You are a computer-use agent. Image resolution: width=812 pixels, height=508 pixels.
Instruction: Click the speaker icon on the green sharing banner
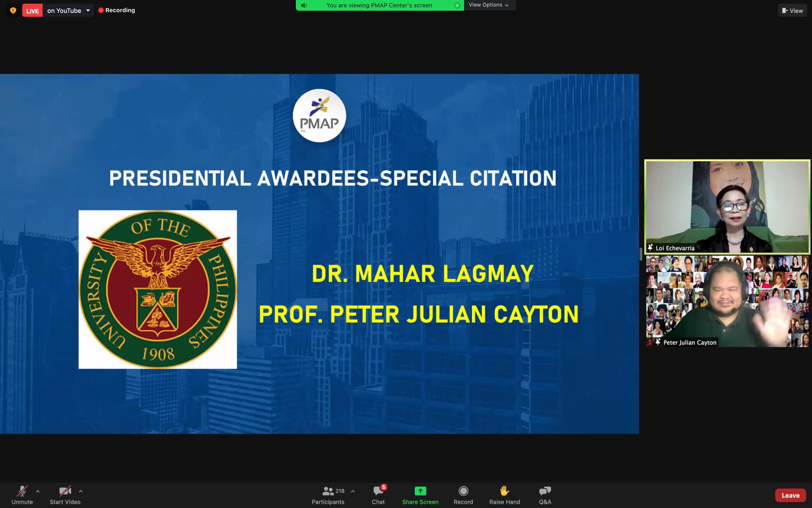click(x=304, y=5)
